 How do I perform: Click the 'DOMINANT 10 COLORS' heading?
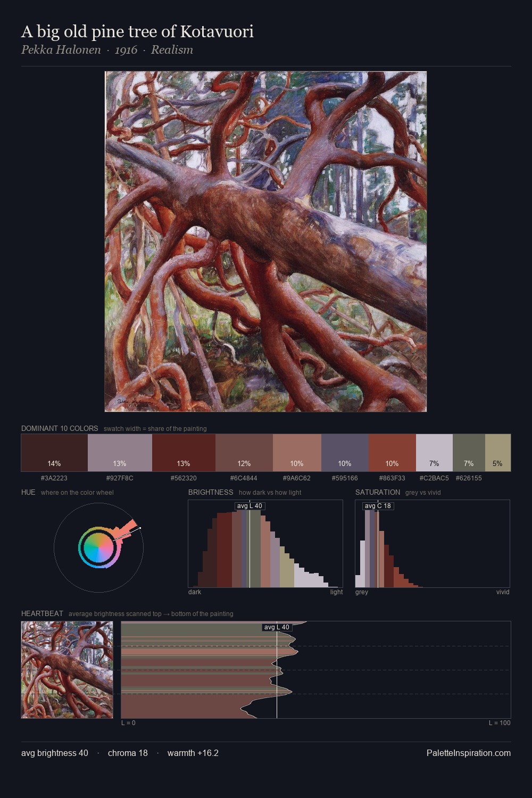tap(60, 428)
